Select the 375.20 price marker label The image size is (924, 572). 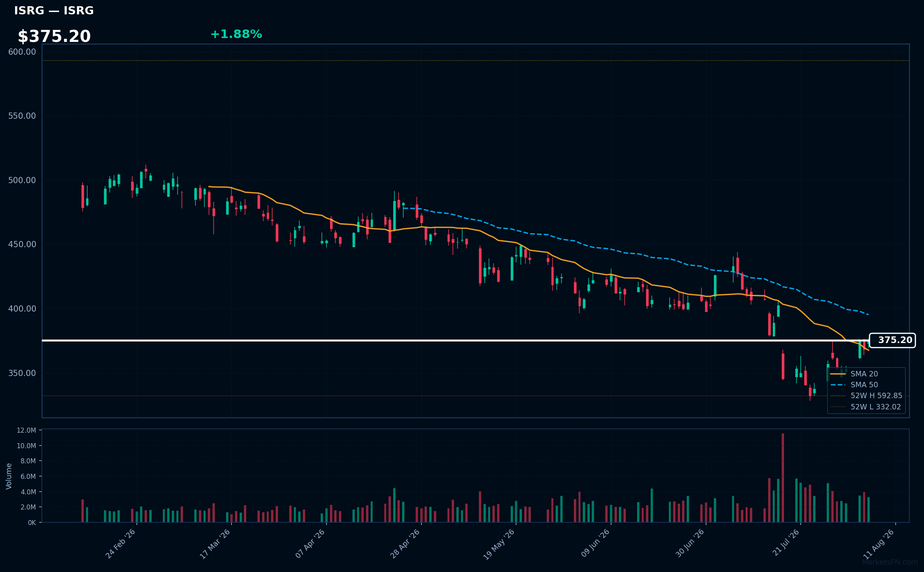pyautogui.click(x=892, y=340)
